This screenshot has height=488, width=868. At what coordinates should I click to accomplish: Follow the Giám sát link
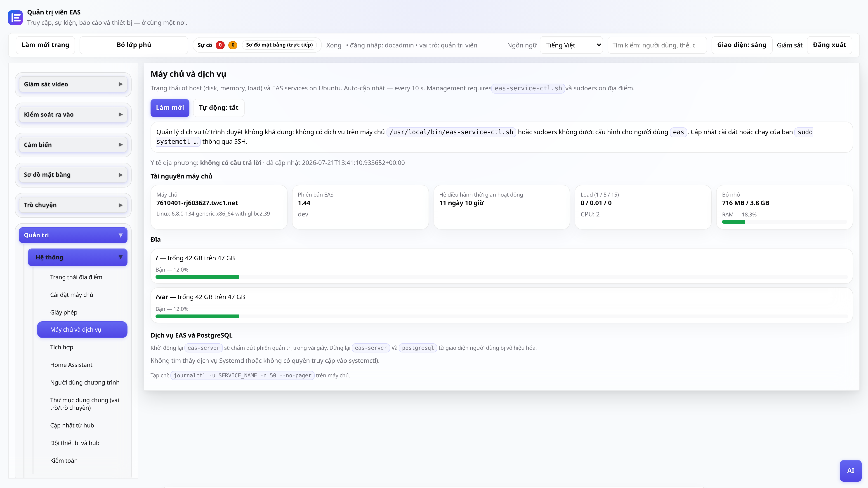790,45
